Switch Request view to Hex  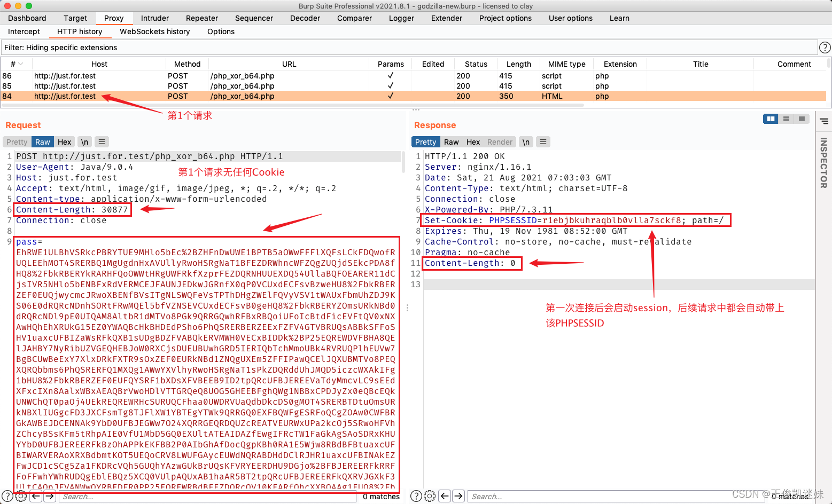(x=64, y=142)
